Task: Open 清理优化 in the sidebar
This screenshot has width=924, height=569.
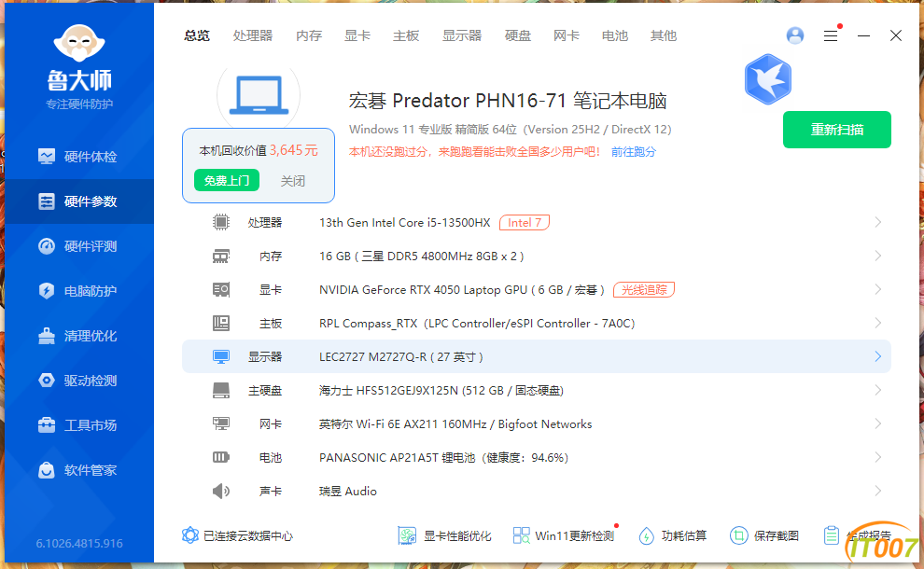Action: point(79,336)
